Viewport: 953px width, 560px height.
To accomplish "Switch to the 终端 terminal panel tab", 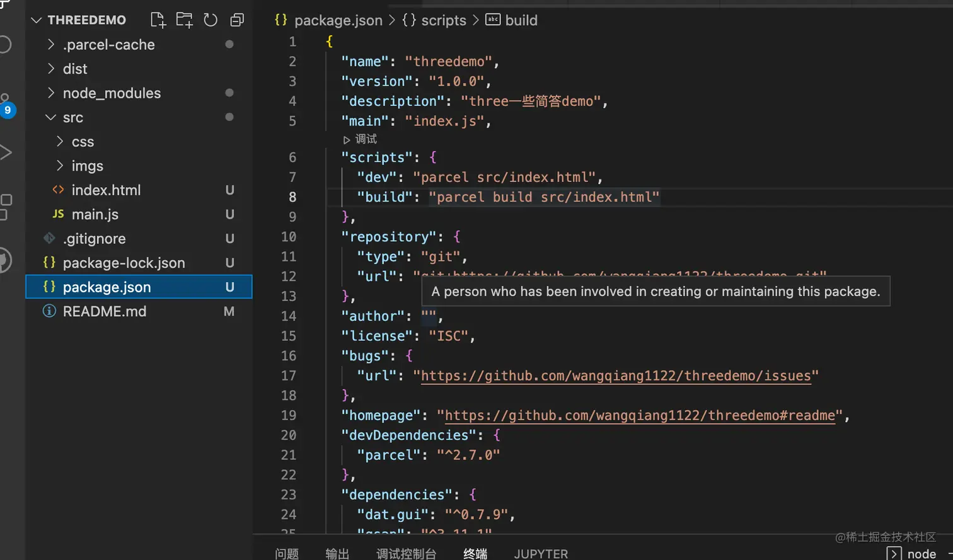I will (x=475, y=554).
